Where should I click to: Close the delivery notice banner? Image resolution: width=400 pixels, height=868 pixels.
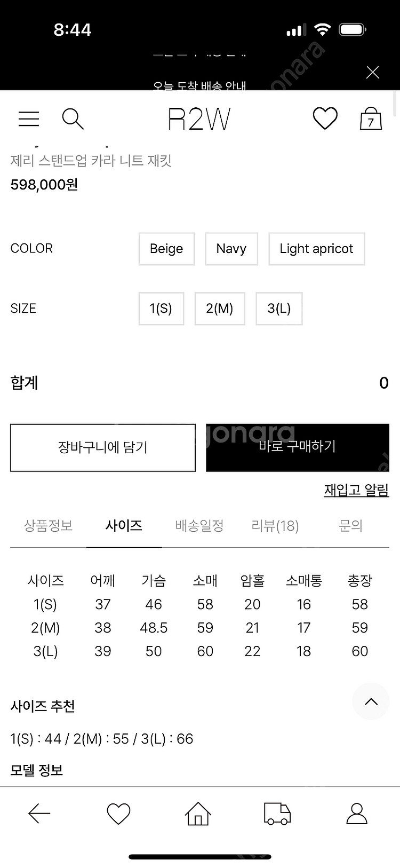pos(373,73)
